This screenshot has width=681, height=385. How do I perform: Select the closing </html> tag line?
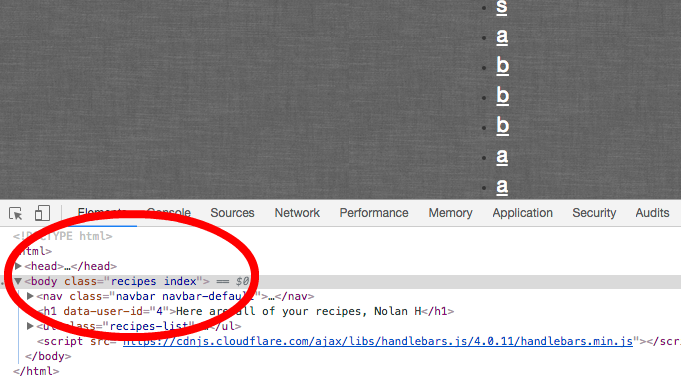[x=36, y=371]
